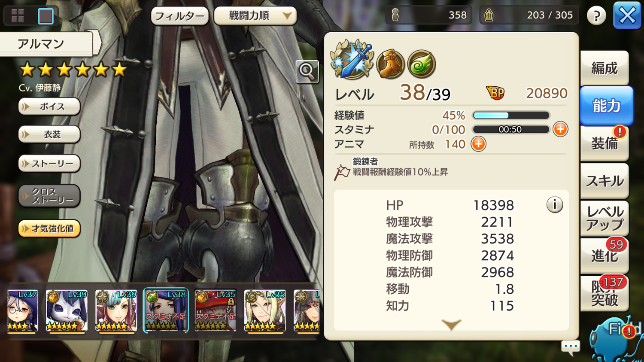Viewport: 644px width, 362px height.
Task: Tap the sword crest ability icon
Action: coord(352,60)
